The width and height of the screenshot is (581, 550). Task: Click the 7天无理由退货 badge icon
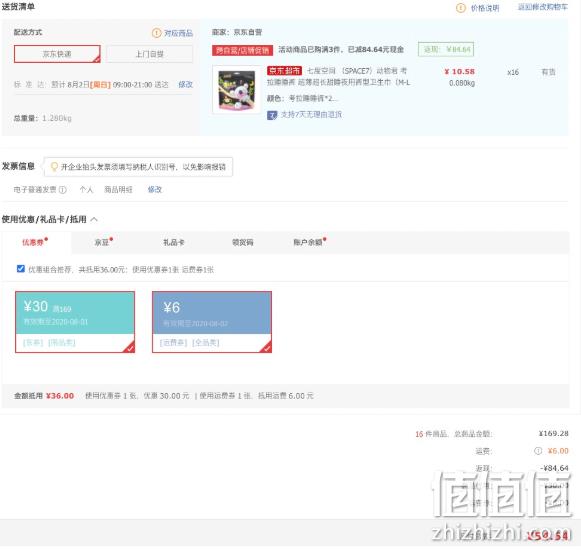coord(272,115)
